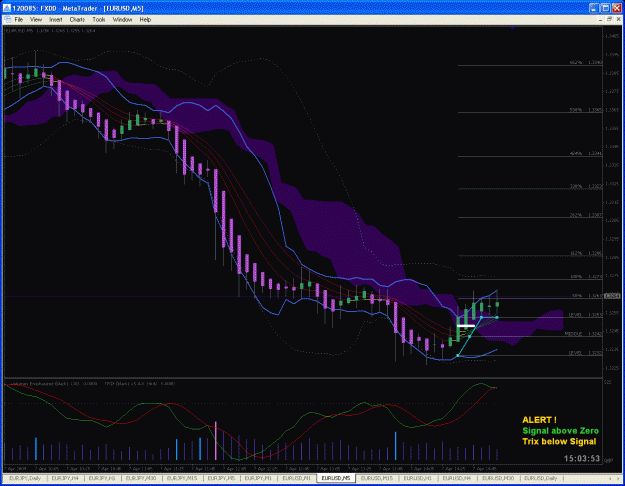Open the Charts menu

coord(77,20)
